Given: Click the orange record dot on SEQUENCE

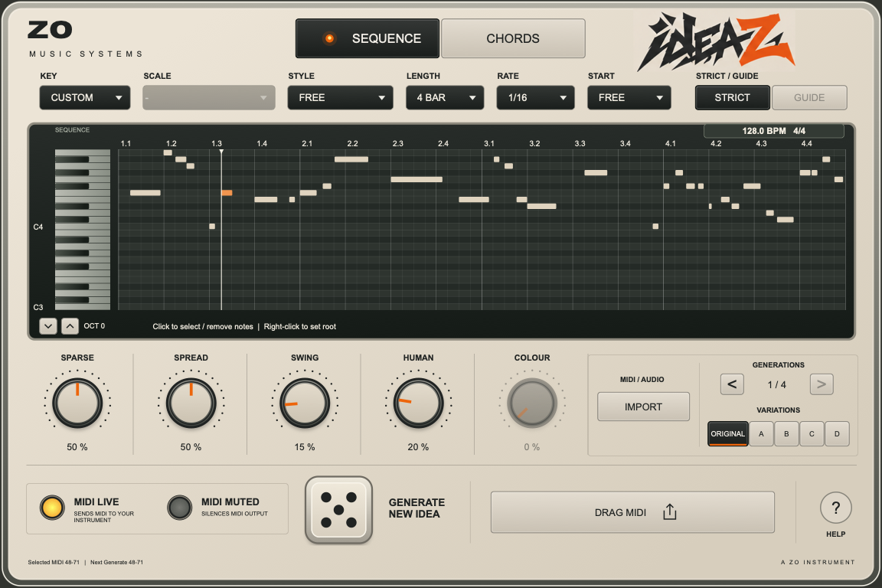Looking at the screenshot, I should tap(330, 38).
